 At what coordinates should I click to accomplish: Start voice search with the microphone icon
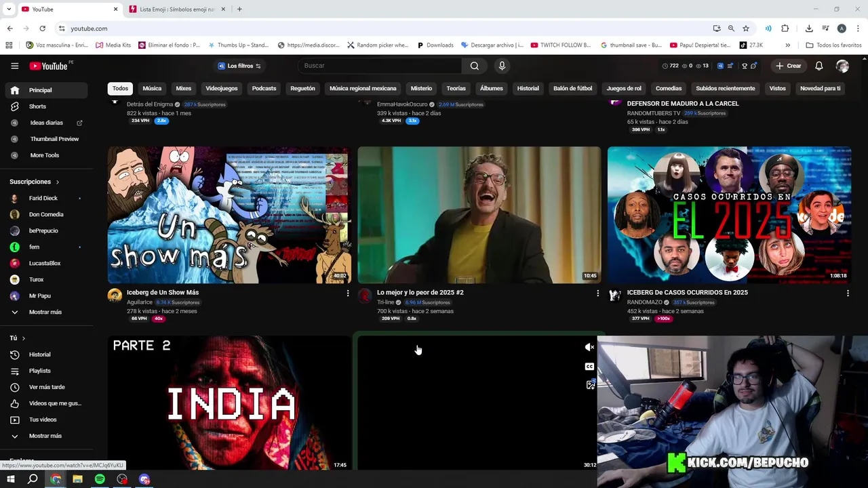pyautogui.click(x=502, y=66)
